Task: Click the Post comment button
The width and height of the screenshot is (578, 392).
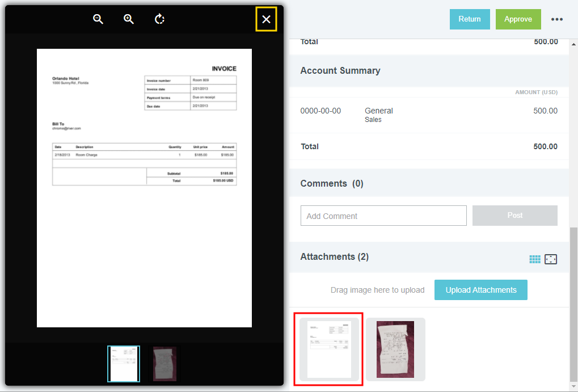Action: [x=514, y=216]
